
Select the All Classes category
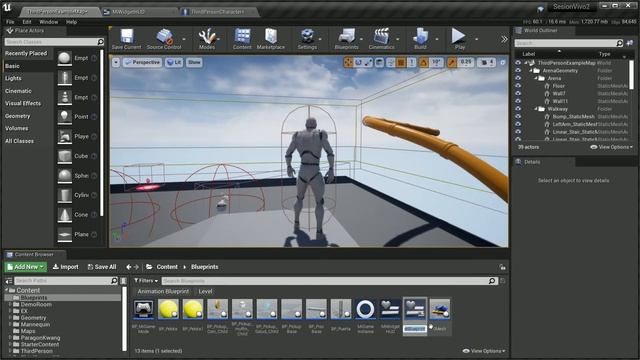[x=19, y=141]
